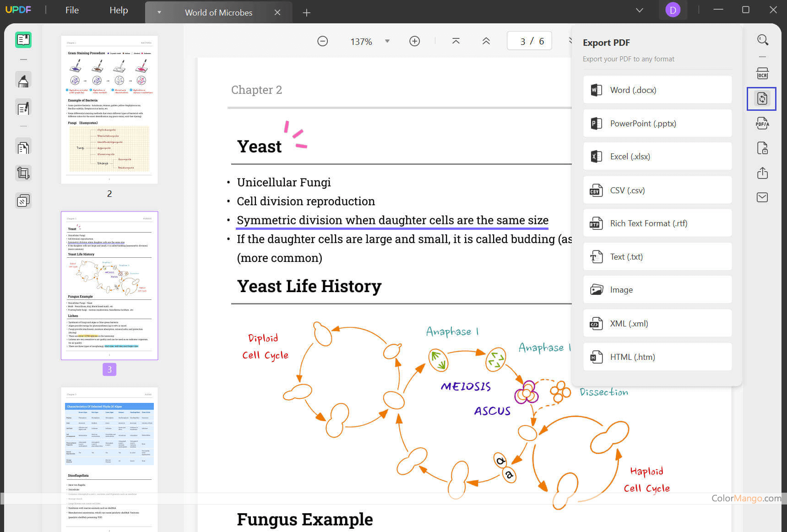Send the file by email icon

point(762,197)
